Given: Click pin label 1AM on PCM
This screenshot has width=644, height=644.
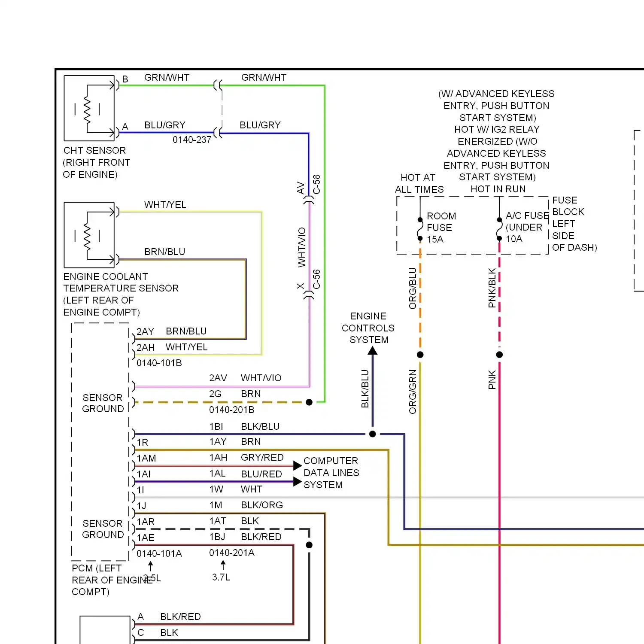Looking at the screenshot, I should coord(146,458).
